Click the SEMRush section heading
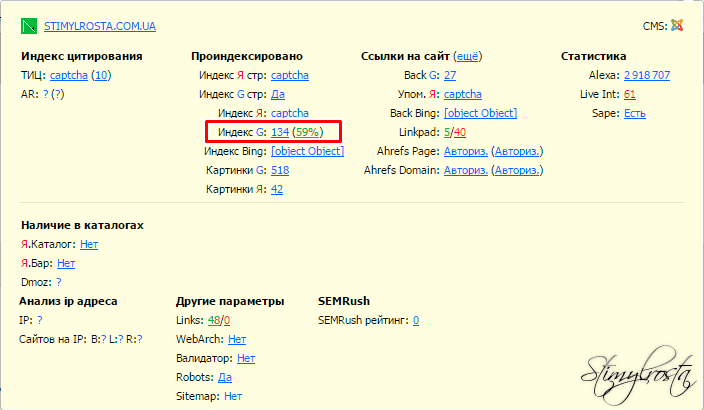 pos(344,301)
